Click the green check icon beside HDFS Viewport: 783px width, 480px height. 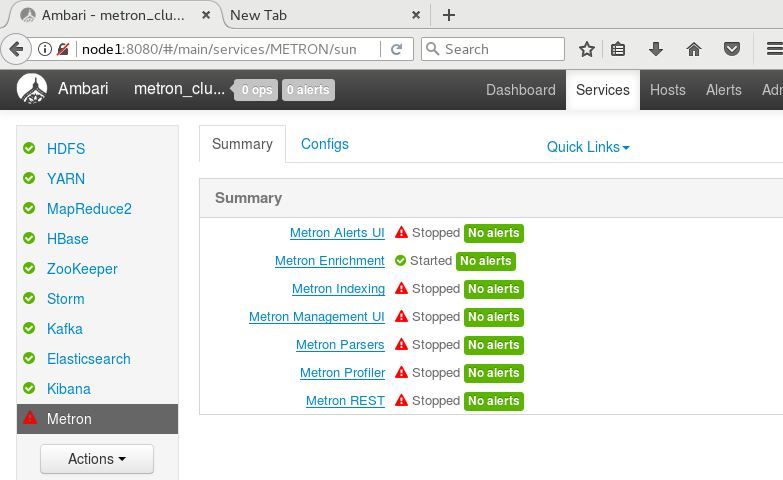(29, 148)
